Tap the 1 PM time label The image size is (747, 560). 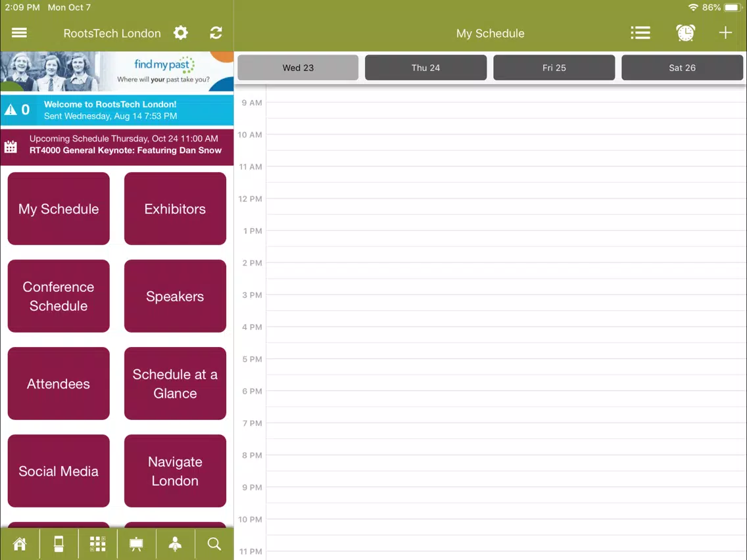click(253, 231)
